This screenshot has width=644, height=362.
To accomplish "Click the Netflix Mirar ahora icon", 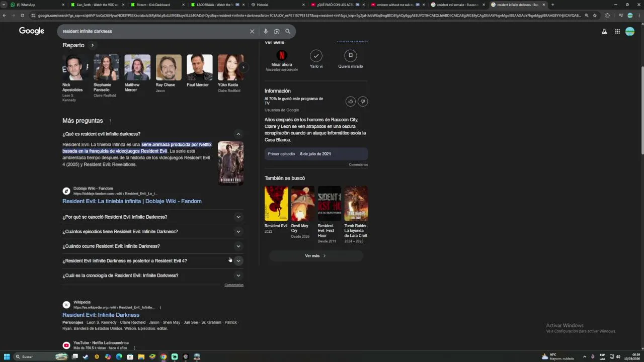I will (x=282, y=55).
